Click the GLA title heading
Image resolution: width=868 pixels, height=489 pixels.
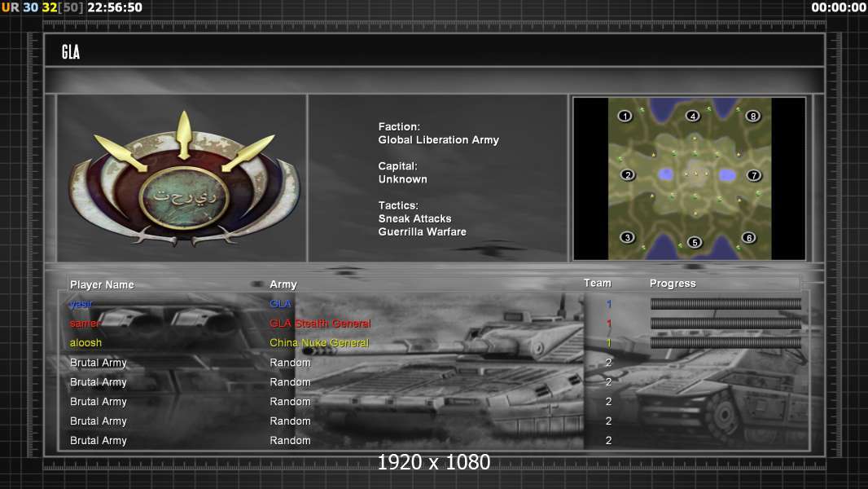coord(71,52)
